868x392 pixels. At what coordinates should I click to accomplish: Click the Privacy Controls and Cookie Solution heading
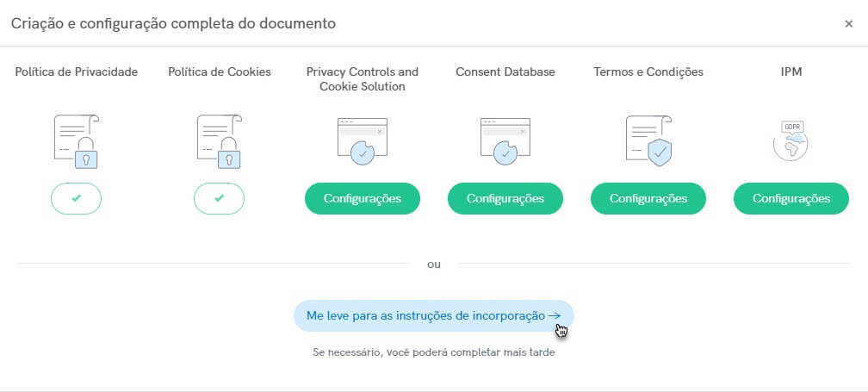pyautogui.click(x=363, y=79)
